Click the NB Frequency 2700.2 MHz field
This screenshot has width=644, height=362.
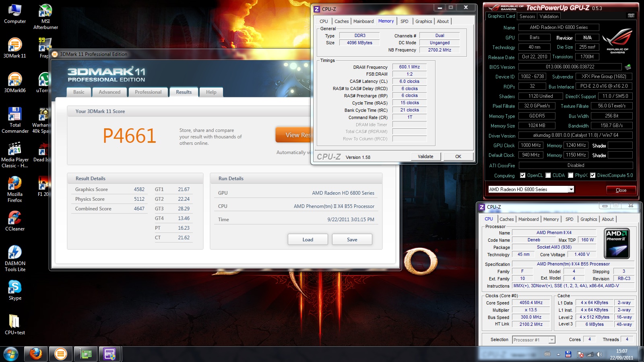coord(440,50)
